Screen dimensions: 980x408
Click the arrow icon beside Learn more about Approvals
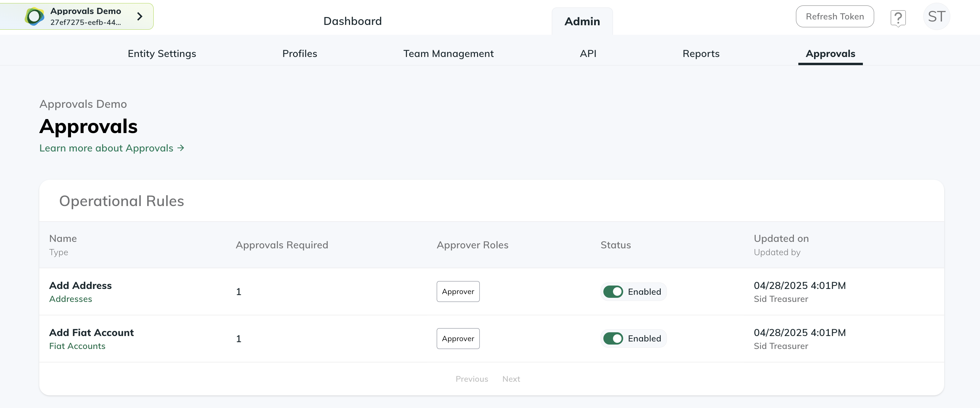click(x=180, y=148)
